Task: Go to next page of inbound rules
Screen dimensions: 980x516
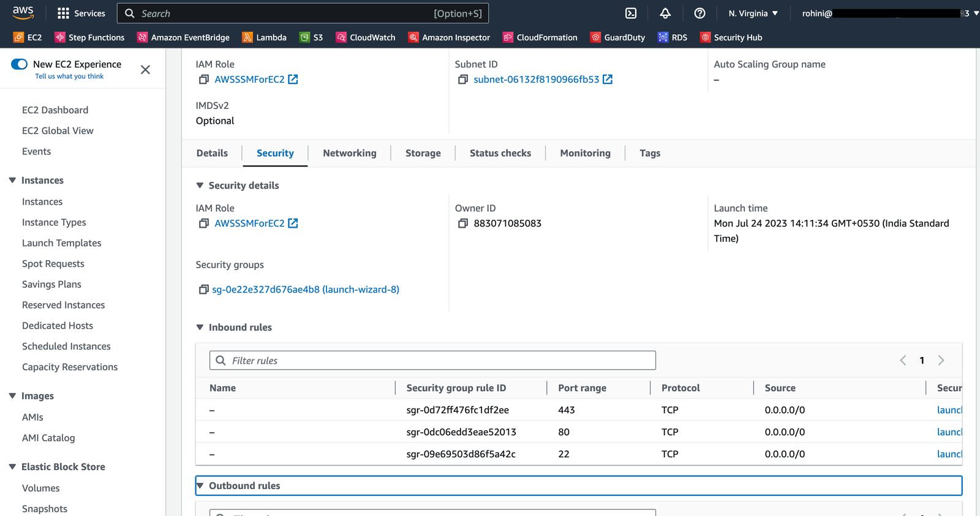Action: point(941,361)
